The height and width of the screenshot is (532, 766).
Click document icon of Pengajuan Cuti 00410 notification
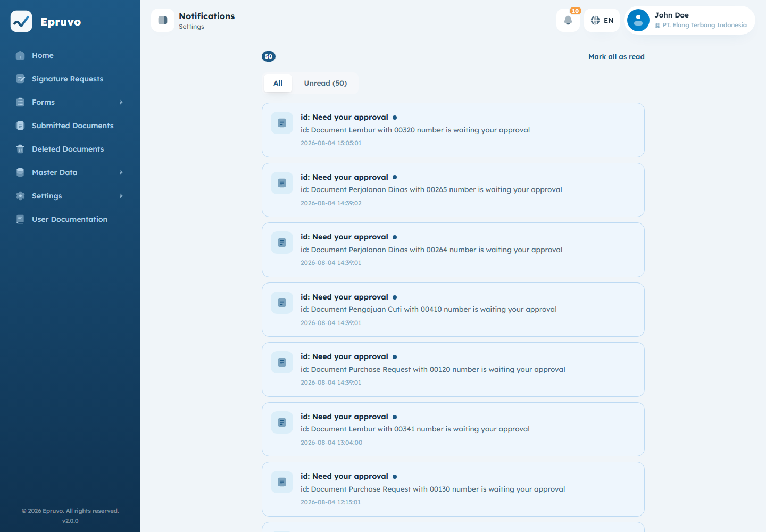tap(282, 303)
